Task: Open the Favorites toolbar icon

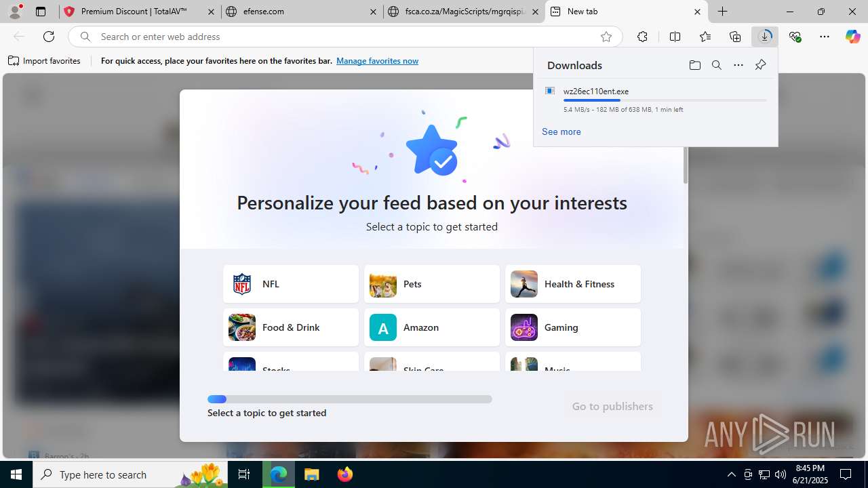Action: click(x=705, y=37)
